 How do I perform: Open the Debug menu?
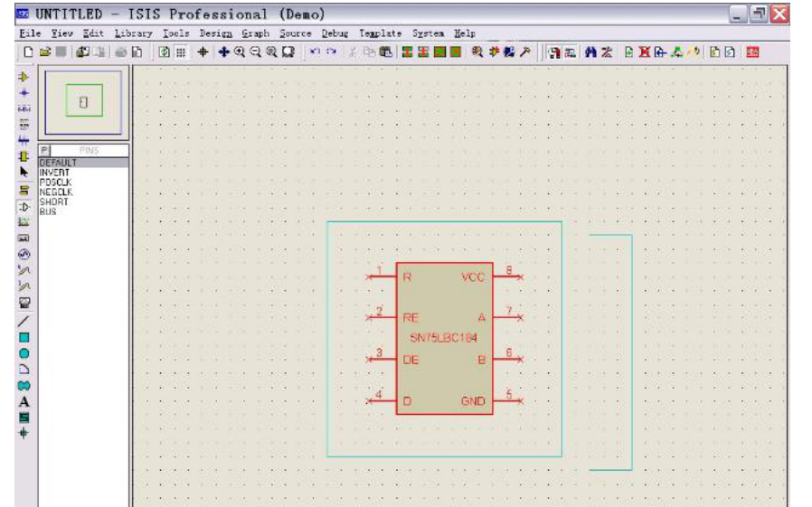[x=335, y=33]
